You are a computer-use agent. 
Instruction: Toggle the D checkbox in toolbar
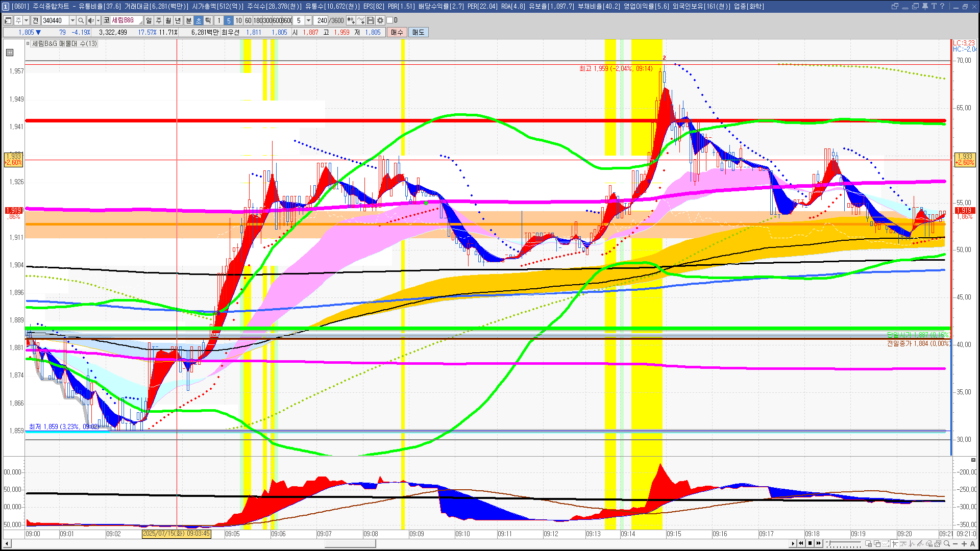pyautogui.click(x=390, y=20)
